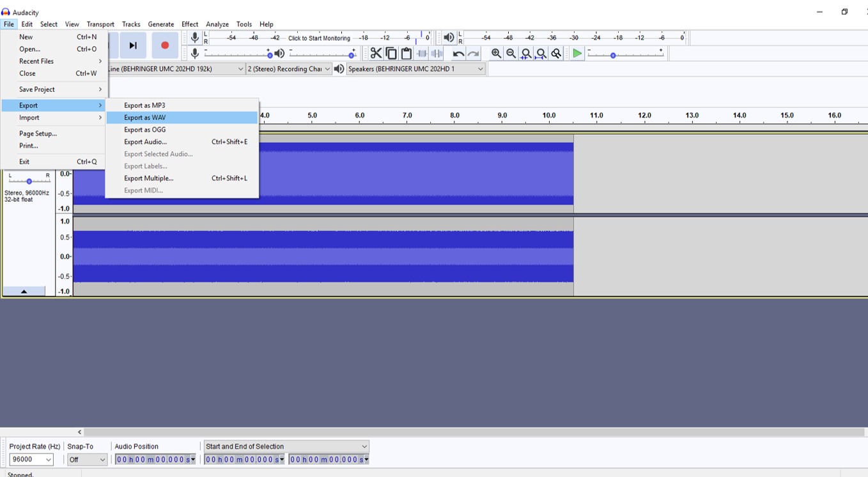Click the track collapse arrow button

point(24,291)
